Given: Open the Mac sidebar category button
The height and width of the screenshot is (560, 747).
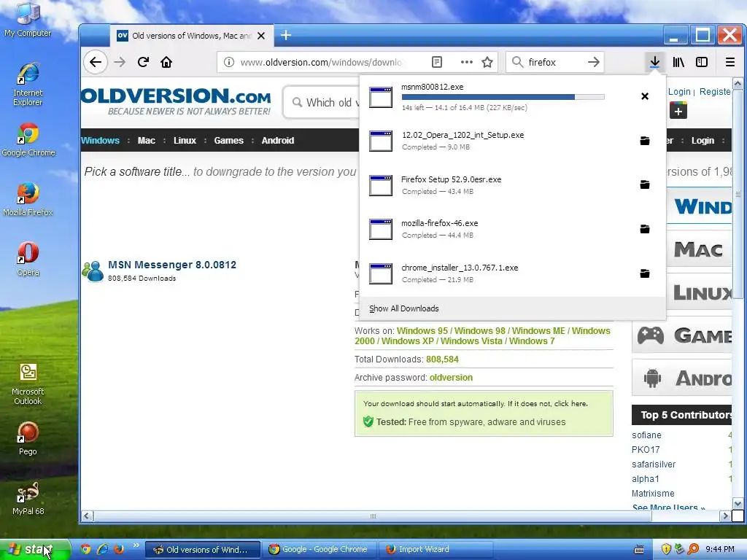Looking at the screenshot, I should tap(698, 249).
